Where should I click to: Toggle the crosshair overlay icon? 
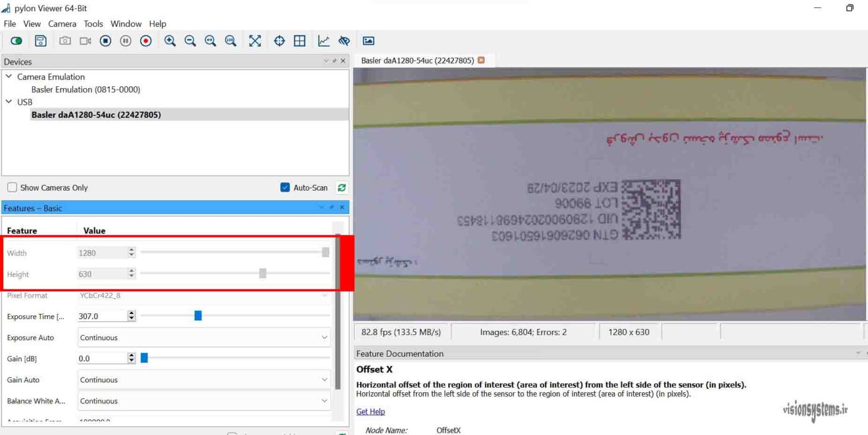coord(280,41)
